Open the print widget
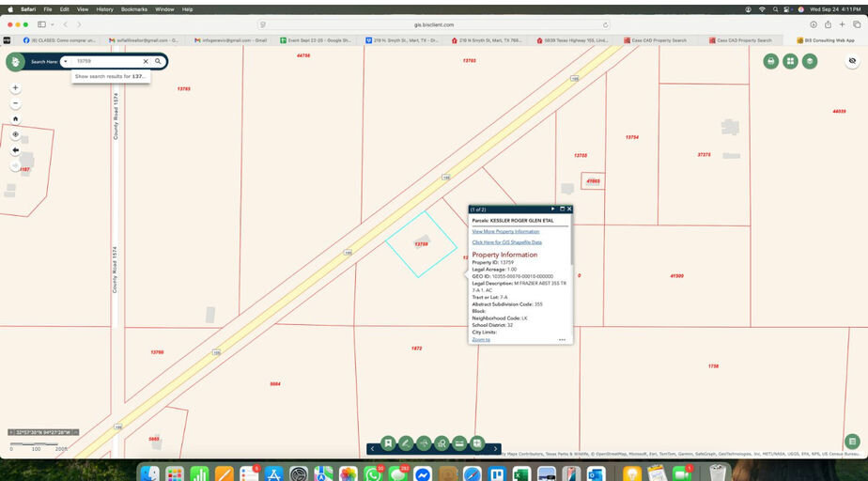Screen dimensions: 868x481 pos(770,61)
